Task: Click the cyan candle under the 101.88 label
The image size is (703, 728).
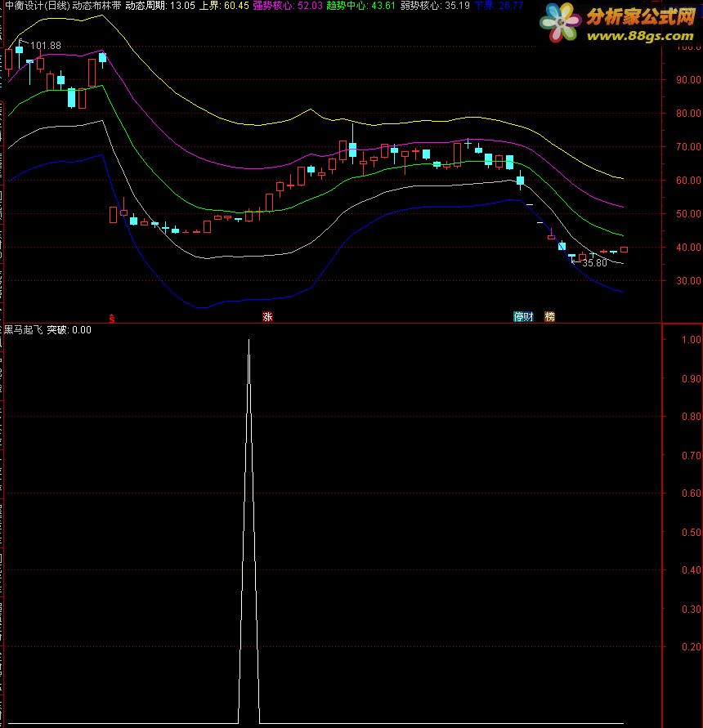Action: pos(19,50)
